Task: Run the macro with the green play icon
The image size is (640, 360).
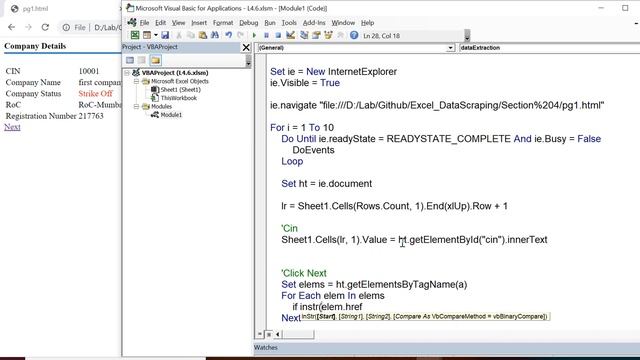Action: click(x=254, y=36)
